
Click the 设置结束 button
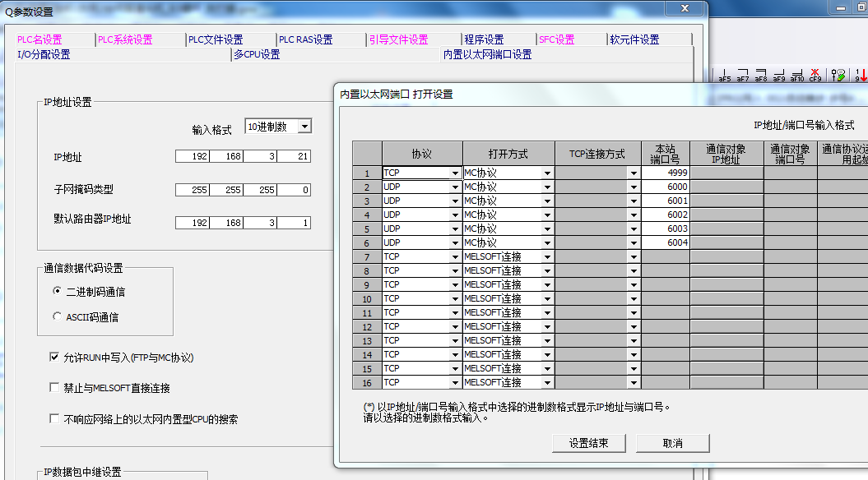coord(589,443)
